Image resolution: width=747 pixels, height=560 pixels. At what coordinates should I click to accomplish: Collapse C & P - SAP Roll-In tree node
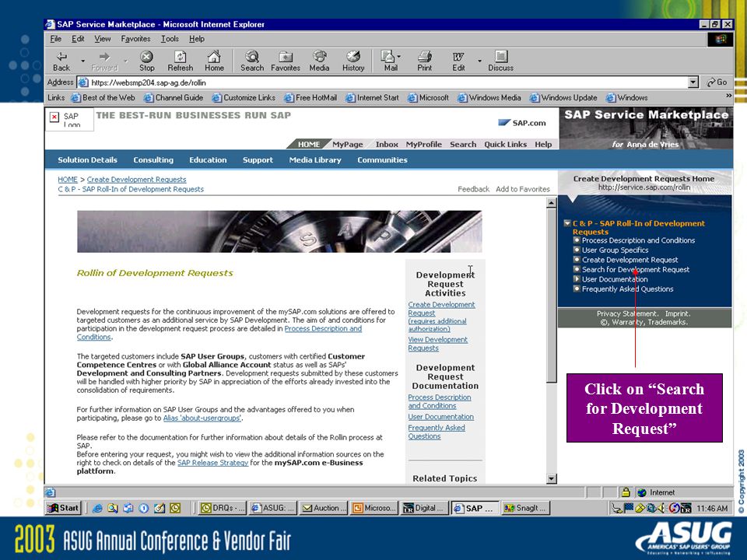(x=567, y=223)
